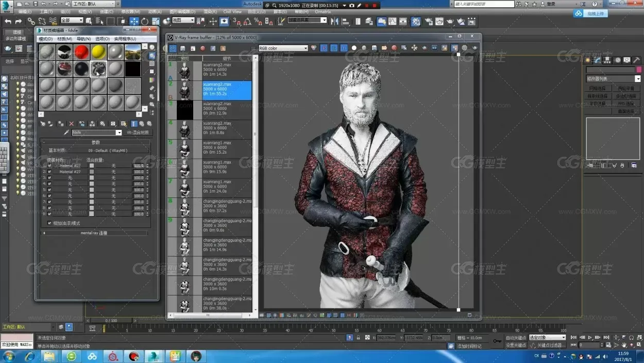The height and width of the screenshot is (363, 644).
Task: Set image A in V-Ray history toolbar
Action: pyautogui.click(x=213, y=48)
